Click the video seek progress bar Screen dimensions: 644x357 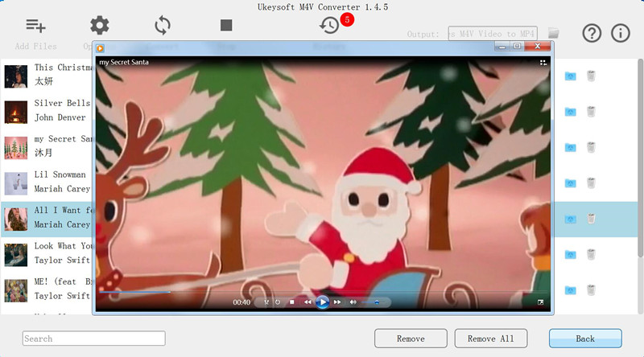323,292
